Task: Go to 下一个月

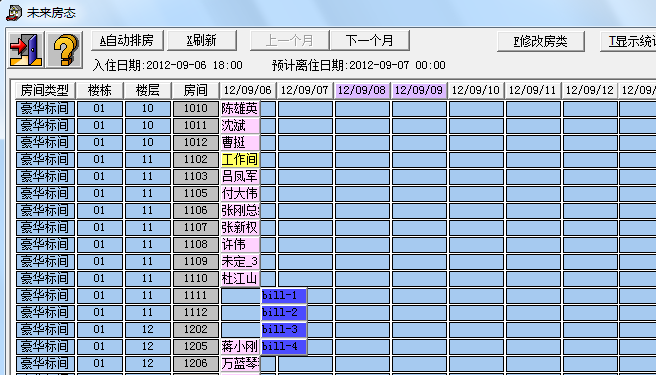Action: (x=369, y=41)
